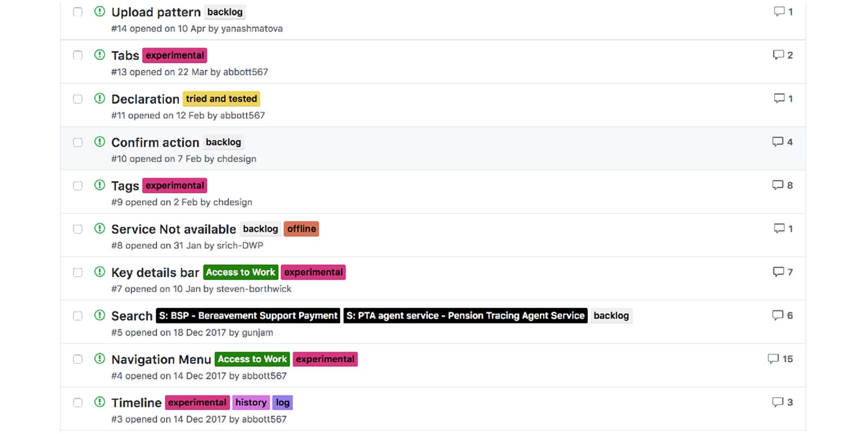Click open-issue icon beside Key details bar

tap(99, 272)
